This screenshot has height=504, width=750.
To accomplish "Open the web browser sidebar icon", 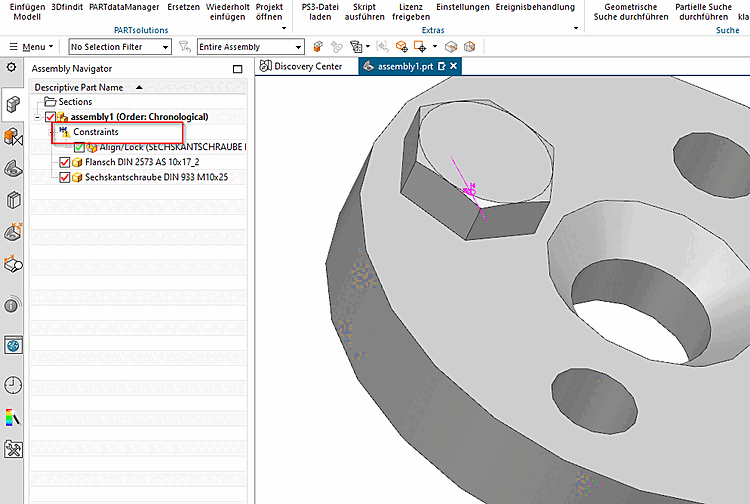I will click(x=13, y=346).
